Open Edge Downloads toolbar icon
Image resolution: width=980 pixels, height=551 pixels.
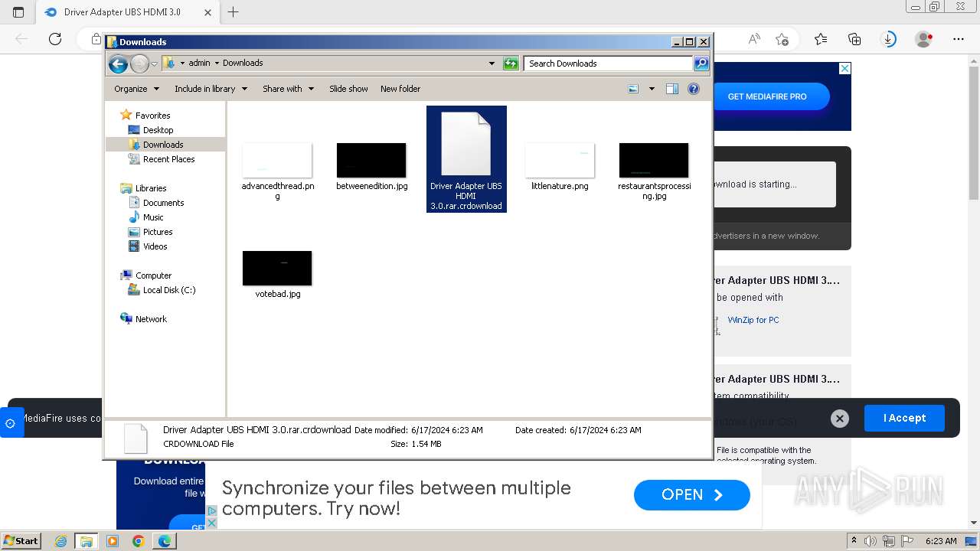[889, 39]
